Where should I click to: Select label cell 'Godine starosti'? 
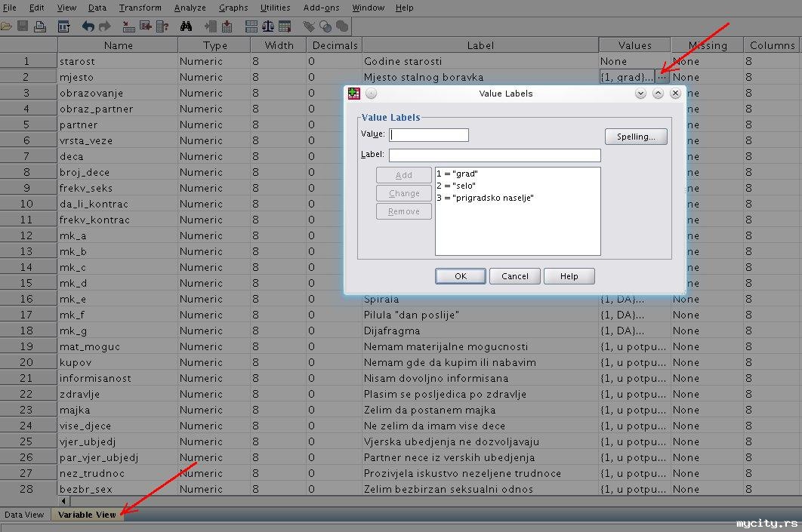point(480,61)
